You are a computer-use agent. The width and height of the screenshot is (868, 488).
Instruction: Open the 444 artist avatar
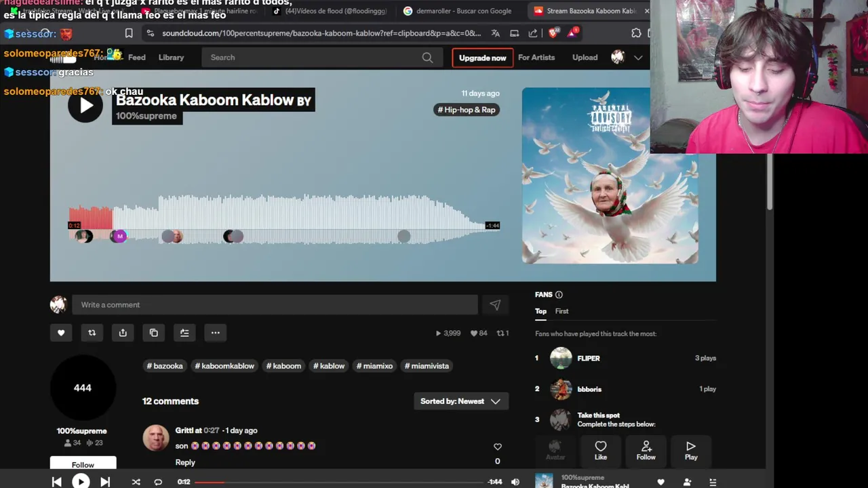(83, 388)
